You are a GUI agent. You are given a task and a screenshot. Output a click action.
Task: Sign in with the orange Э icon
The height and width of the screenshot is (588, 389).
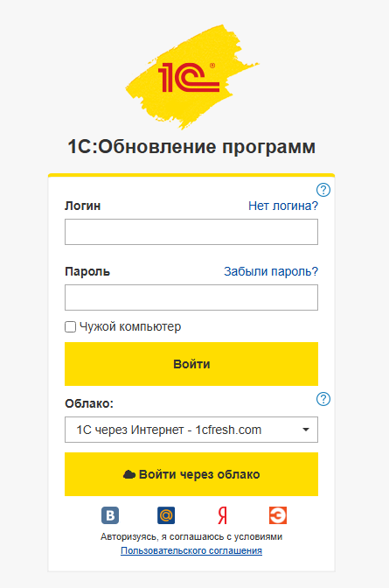[x=278, y=515]
